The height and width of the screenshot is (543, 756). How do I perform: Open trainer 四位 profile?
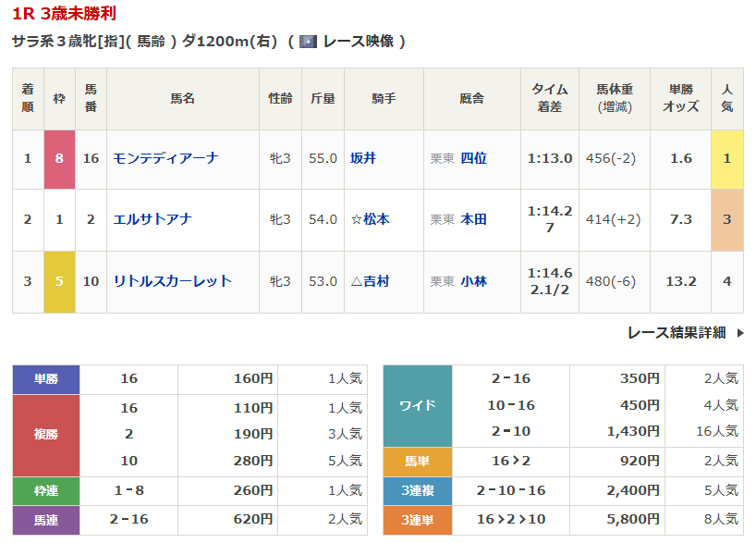tap(473, 158)
